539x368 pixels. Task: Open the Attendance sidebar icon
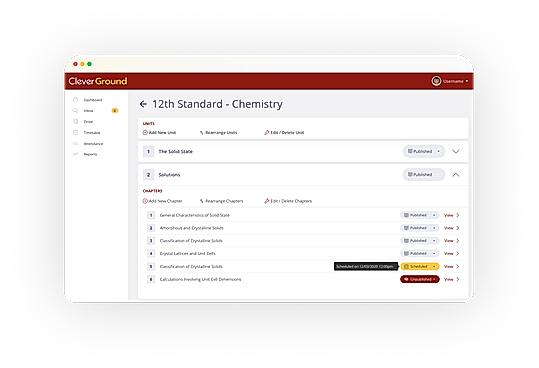(76, 143)
